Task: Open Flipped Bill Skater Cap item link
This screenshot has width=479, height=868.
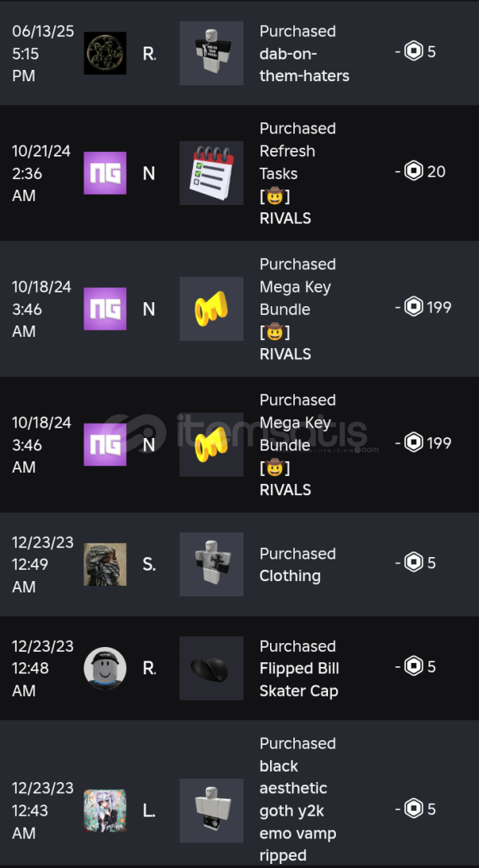Action: coord(299,669)
